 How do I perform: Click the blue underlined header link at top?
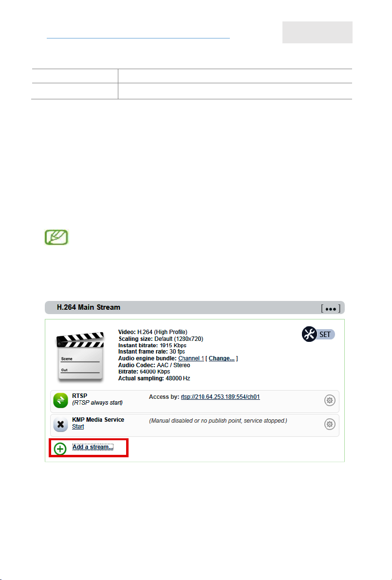click(x=138, y=37)
